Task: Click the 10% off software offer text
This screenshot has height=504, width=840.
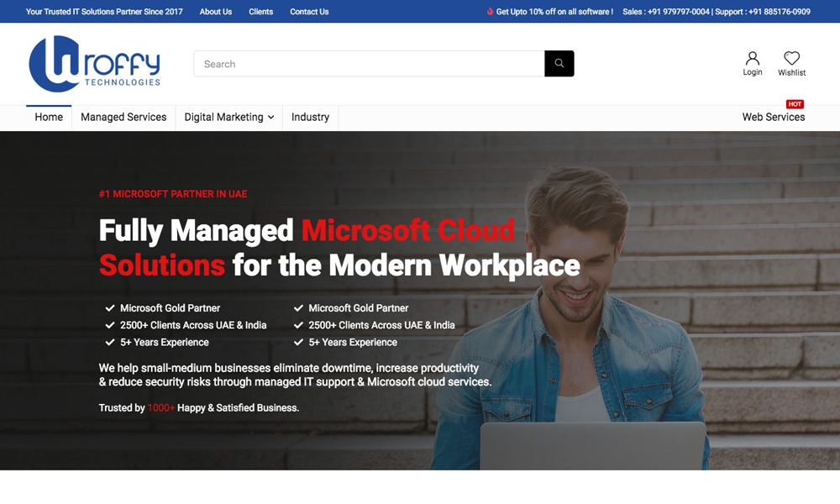Action: coord(554,12)
